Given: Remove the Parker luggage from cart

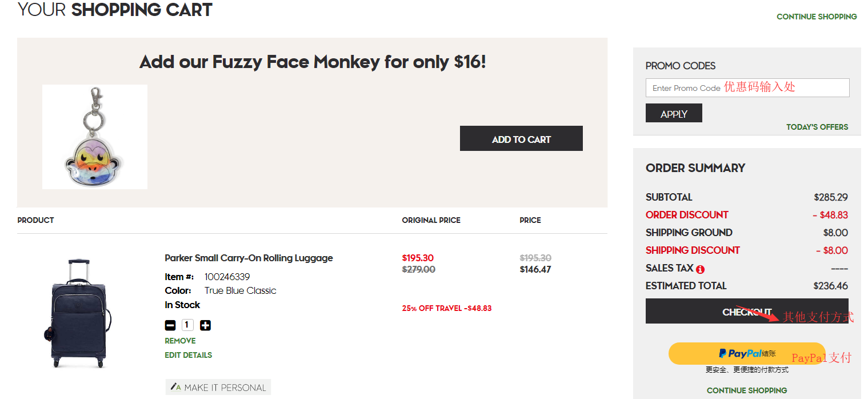Looking at the screenshot, I should tap(180, 341).
